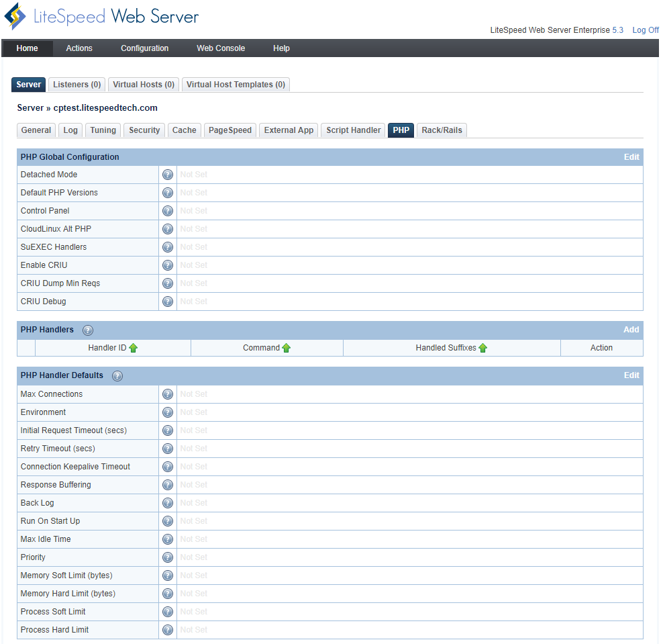Open help icon for Detached Mode
This screenshot has height=644, width=663.
(x=168, y=175)
